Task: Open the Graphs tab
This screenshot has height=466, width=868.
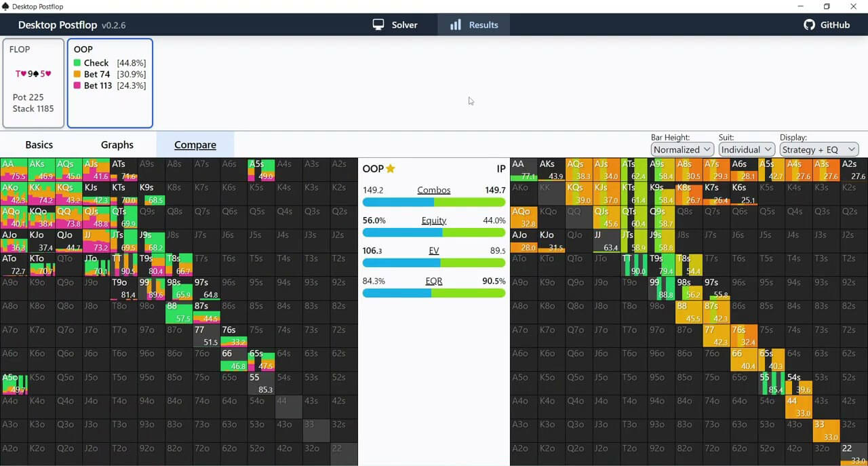Action: click(x=117, y=144)
